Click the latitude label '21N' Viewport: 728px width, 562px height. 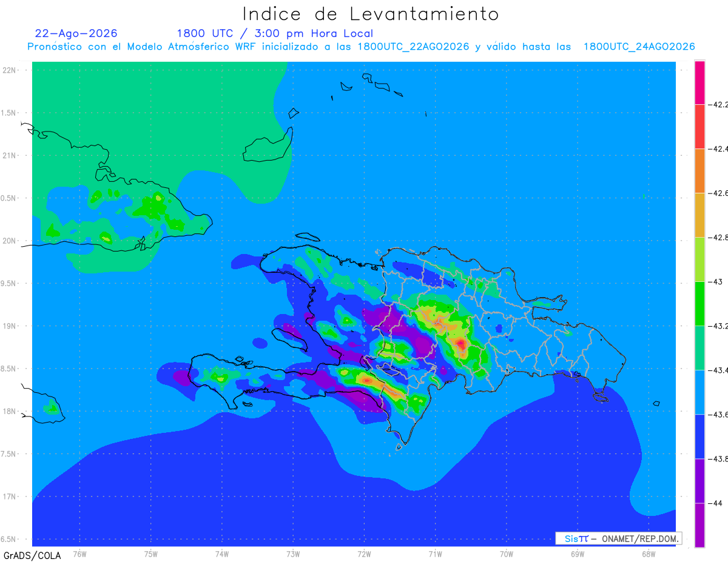10,155
